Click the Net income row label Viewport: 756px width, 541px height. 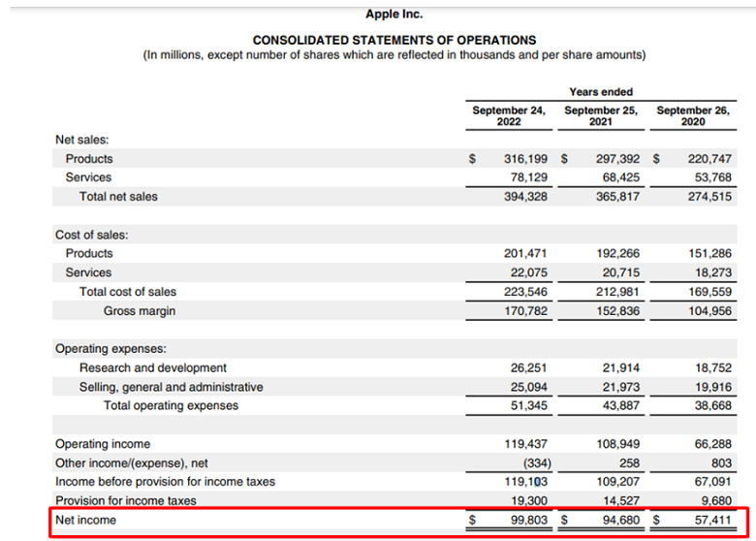click(85, 521)
